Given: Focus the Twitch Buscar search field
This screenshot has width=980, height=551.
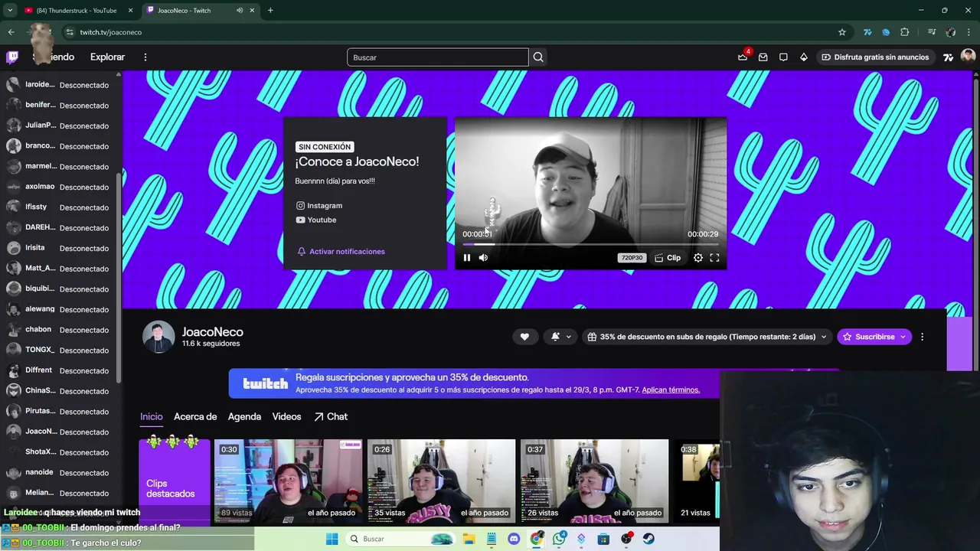Looking at the screenshot, I should tap(437, 57).
